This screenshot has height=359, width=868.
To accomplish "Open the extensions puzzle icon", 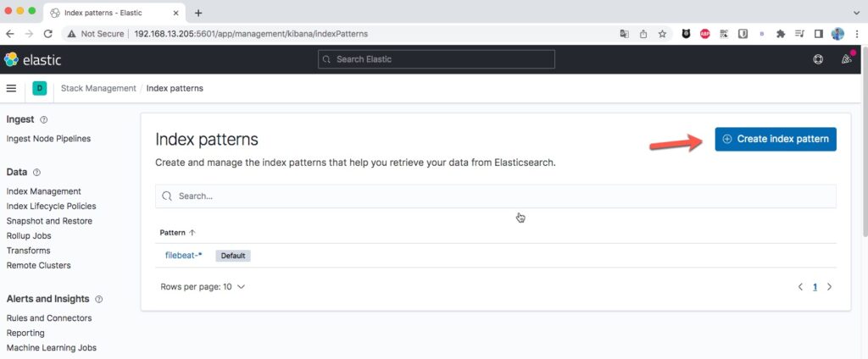I will point(781,34).
